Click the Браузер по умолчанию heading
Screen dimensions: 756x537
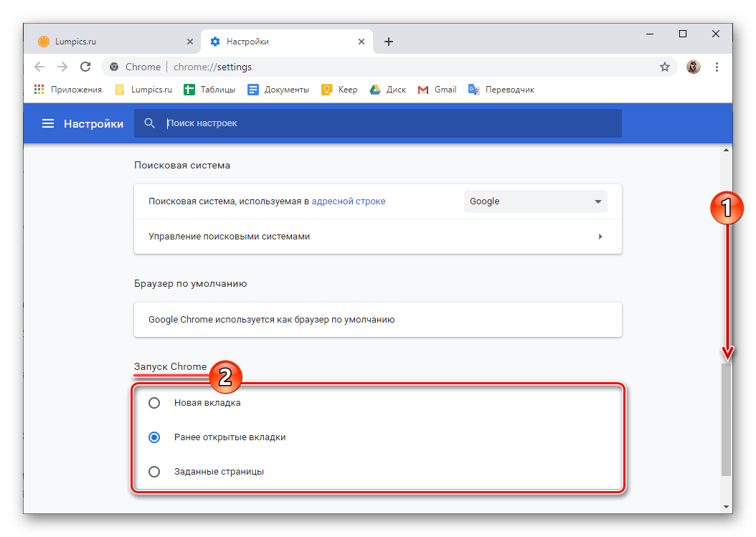[x=191, y=283]
